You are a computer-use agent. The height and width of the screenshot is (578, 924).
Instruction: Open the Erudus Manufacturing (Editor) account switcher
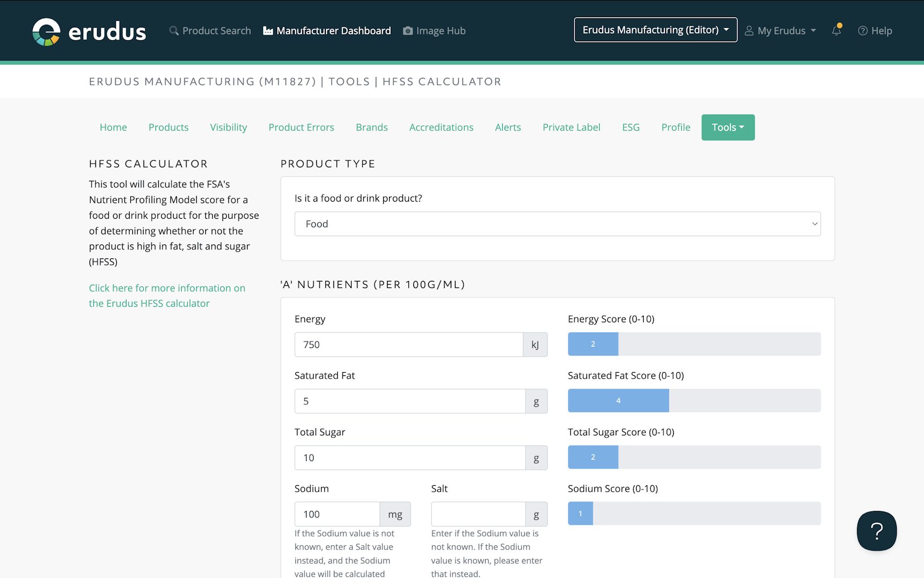655,29
